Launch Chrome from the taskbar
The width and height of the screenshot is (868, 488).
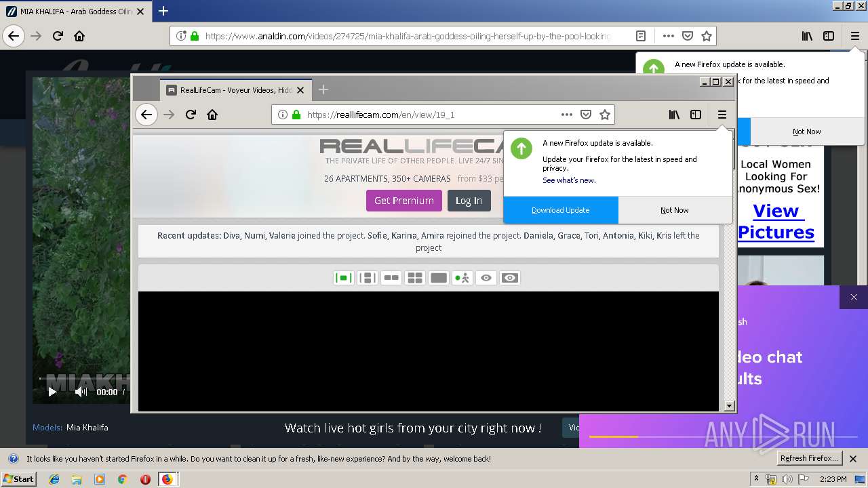[122, 479]
